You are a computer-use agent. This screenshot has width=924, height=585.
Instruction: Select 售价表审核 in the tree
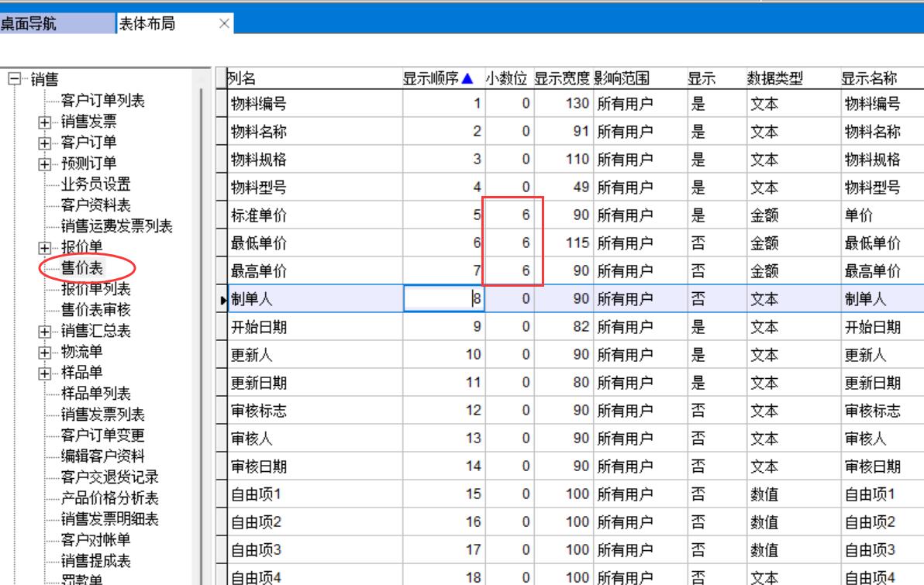95,311
